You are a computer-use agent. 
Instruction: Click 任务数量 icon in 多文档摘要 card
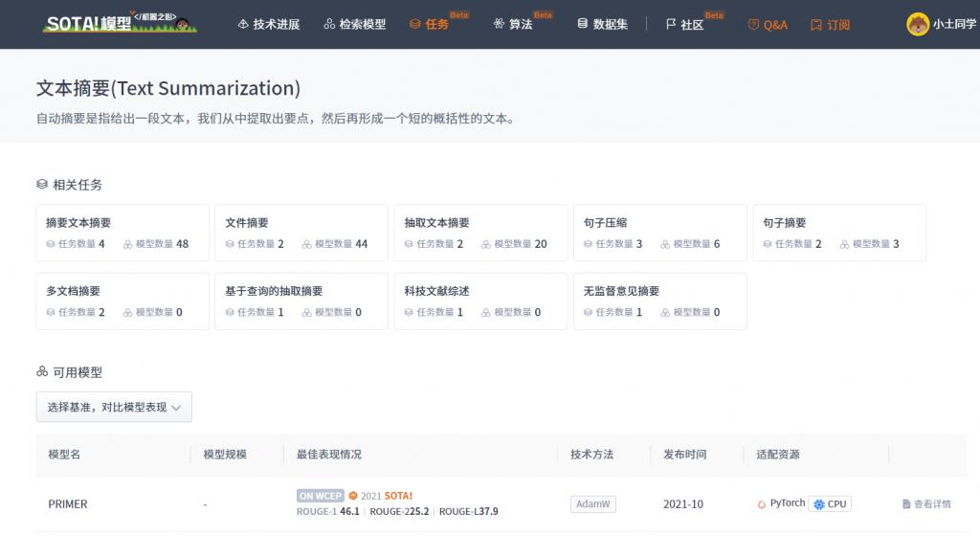coord(50,312)
